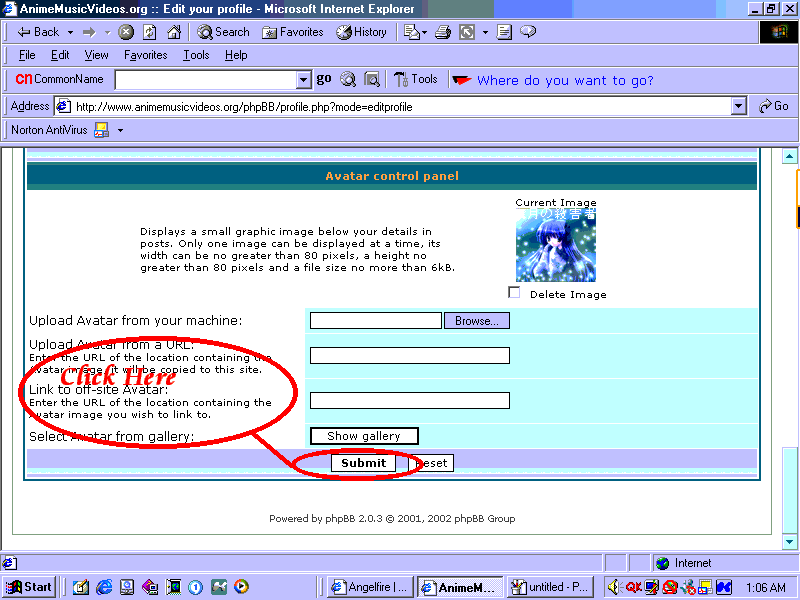Click the Submit button
The width and height of the screenshot is (800, 600).
pos(363,463)
